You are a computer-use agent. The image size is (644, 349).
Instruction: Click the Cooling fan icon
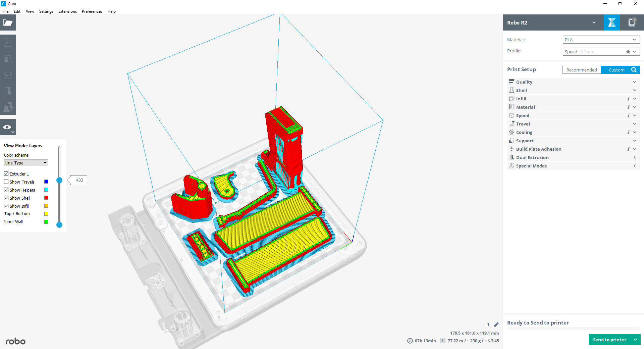[x=512, y=132]
